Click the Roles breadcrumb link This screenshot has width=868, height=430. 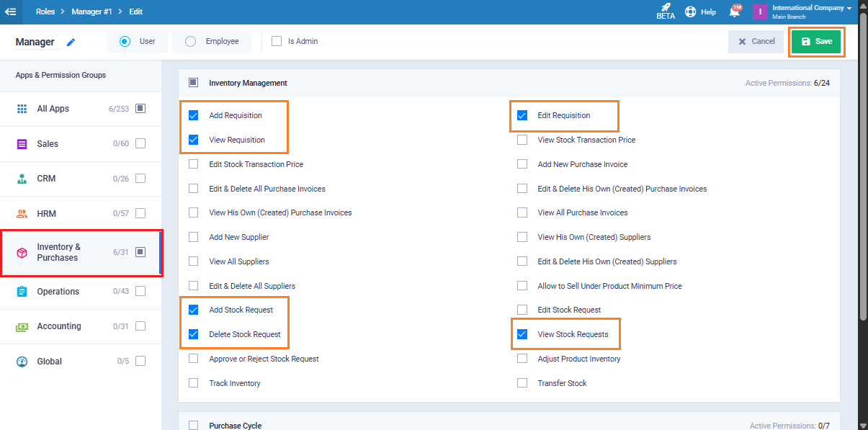tap(45, 12)
